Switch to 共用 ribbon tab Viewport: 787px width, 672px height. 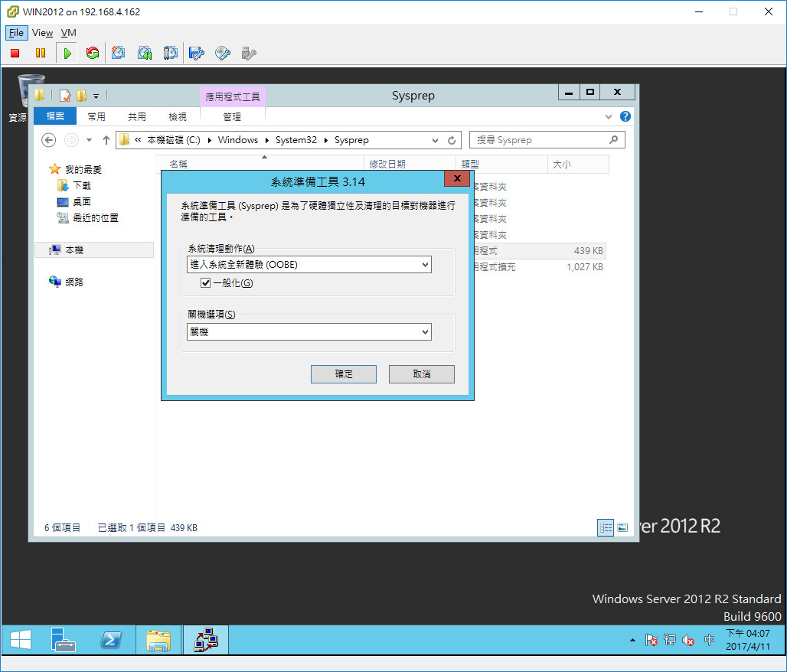(x=136, y=116)
